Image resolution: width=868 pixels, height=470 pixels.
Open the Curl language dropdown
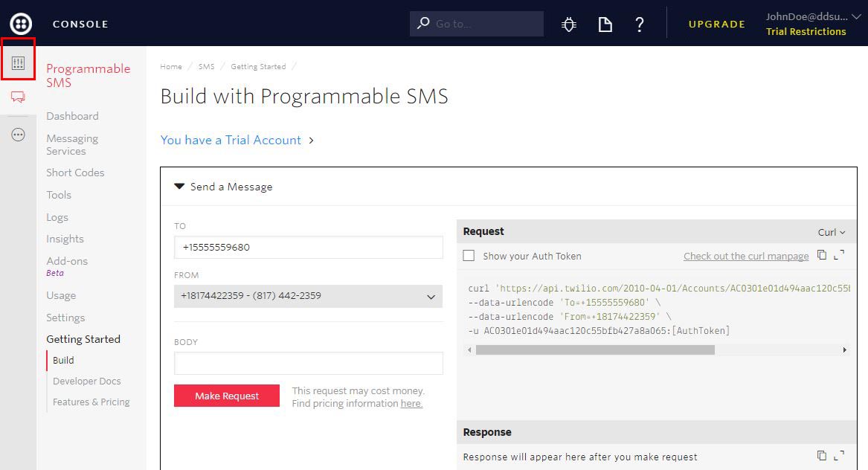point(832,233)
